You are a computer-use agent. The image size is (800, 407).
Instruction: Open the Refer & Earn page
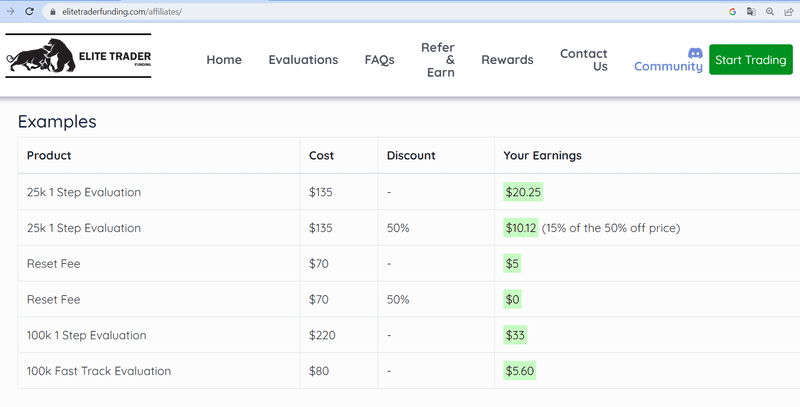click(x=438, y=60)
